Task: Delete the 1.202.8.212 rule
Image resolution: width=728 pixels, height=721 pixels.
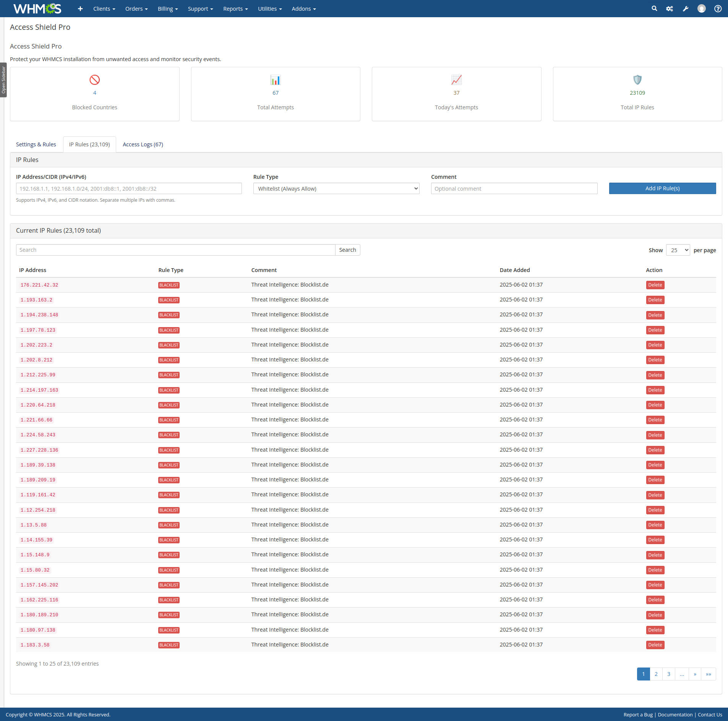Action: [655, 360]
